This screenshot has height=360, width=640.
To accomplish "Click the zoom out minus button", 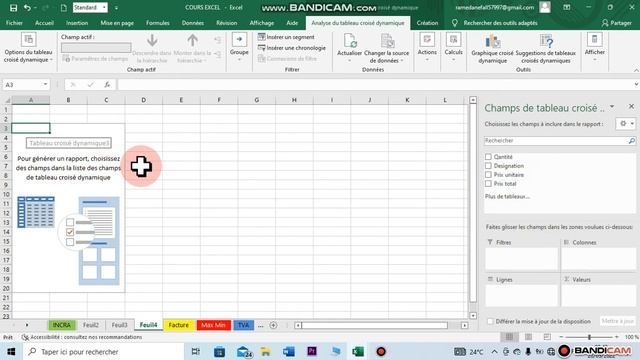I will (x=562, y=337).
